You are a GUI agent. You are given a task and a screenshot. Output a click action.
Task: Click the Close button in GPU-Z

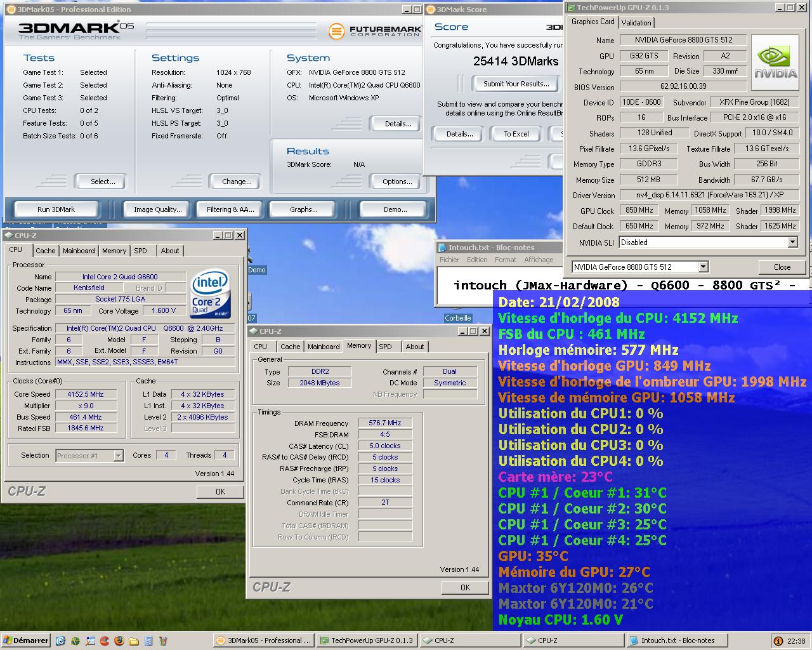pos(782,267)
